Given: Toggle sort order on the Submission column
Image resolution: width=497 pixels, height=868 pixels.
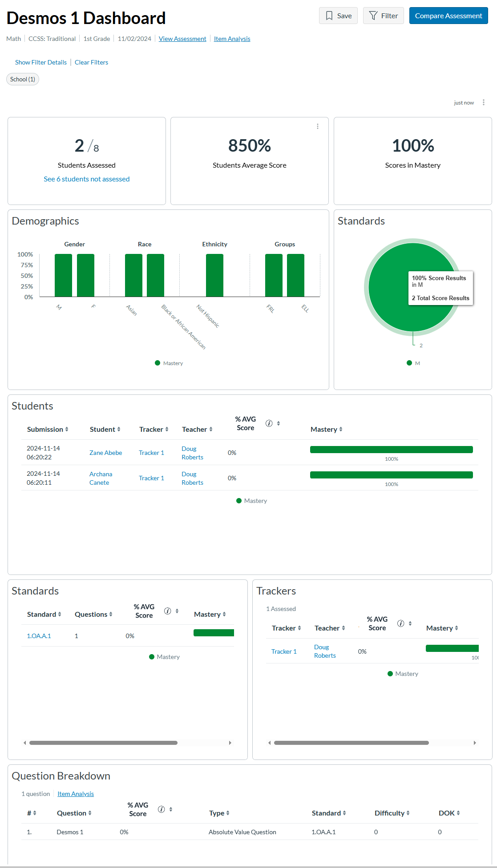Looking at the screenshot, I should coord(67,429).
